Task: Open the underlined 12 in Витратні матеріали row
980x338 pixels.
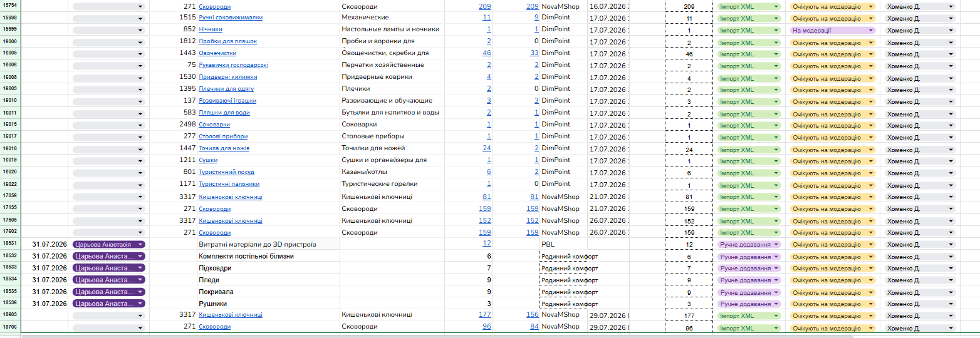Action: click(x=487, y=243)
